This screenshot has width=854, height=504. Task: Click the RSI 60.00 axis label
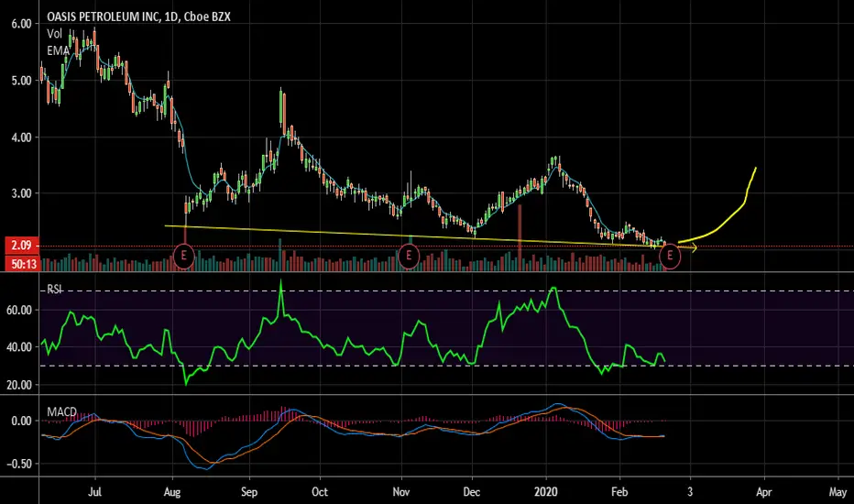click(19, 310)
